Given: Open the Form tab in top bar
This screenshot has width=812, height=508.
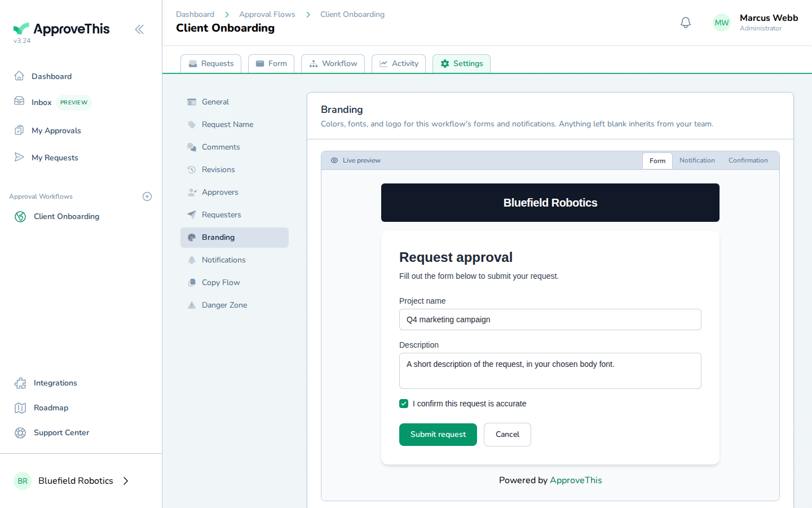Looking at the screenshot, I should coord(271,64).
